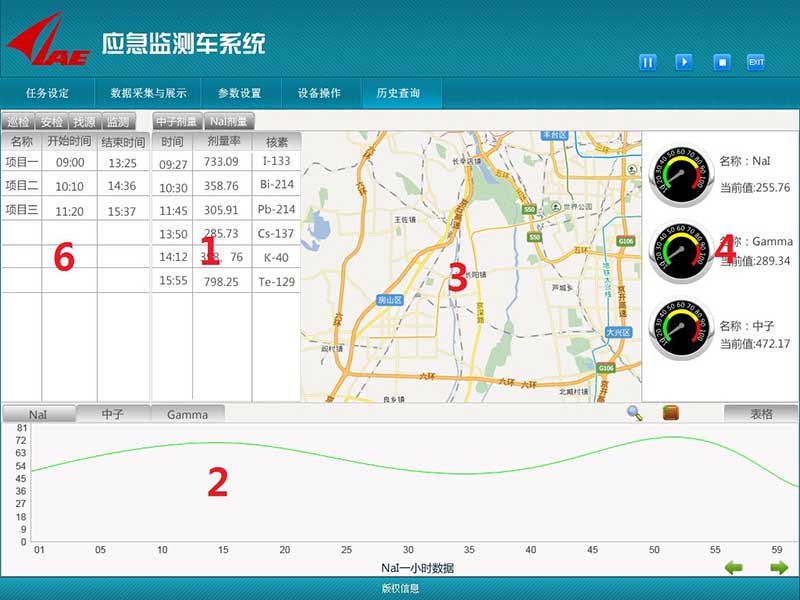Click the 丰台区 label on the map
Screen dimensions: 800x600
tap(555, 135)
